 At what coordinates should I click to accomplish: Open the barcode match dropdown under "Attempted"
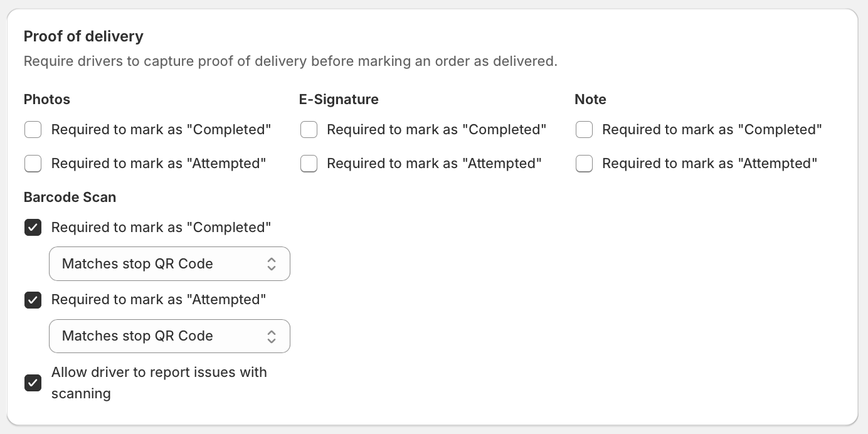click(x=169, y=336)
